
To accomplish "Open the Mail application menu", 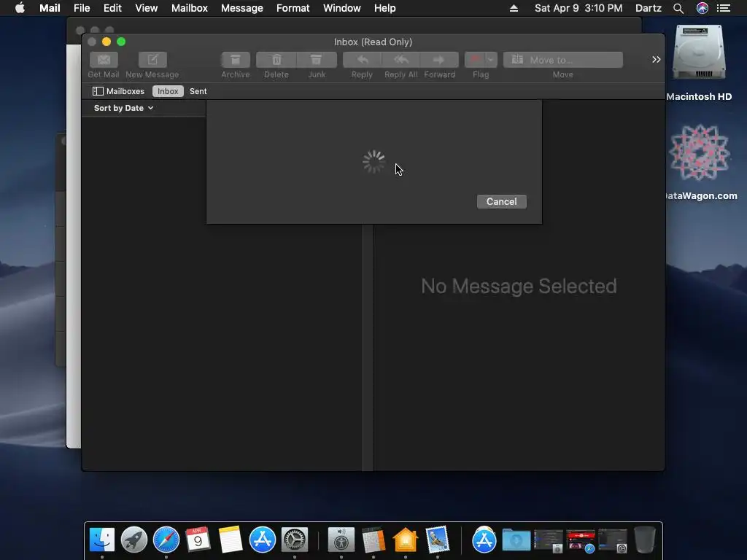I will coord(50,8).
